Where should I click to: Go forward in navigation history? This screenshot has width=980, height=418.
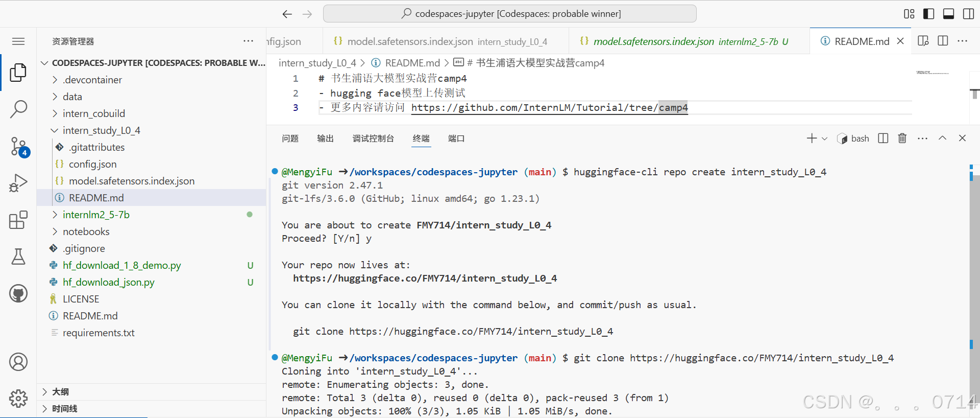pyautogui.click(x=307, y=14)
